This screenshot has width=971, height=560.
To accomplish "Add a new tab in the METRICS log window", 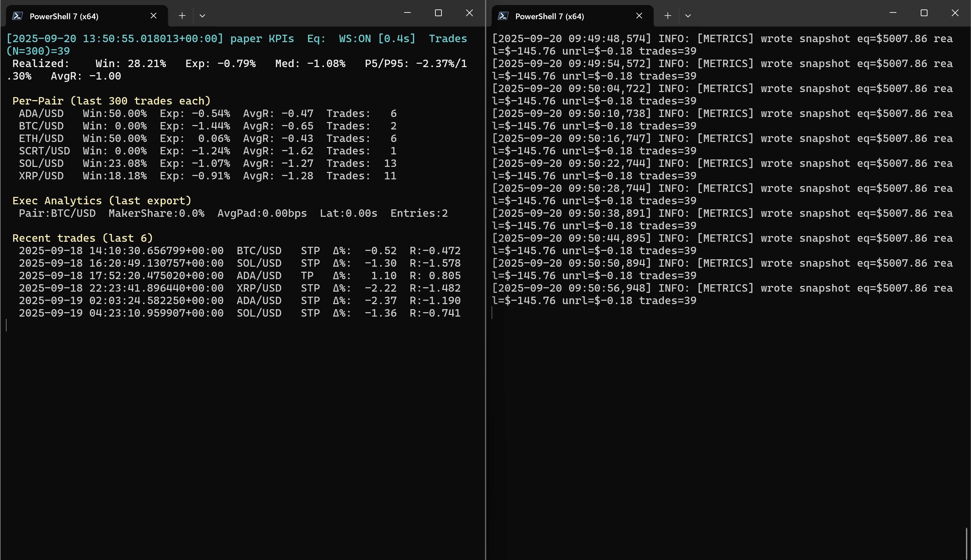I will (x=667, y=16).
